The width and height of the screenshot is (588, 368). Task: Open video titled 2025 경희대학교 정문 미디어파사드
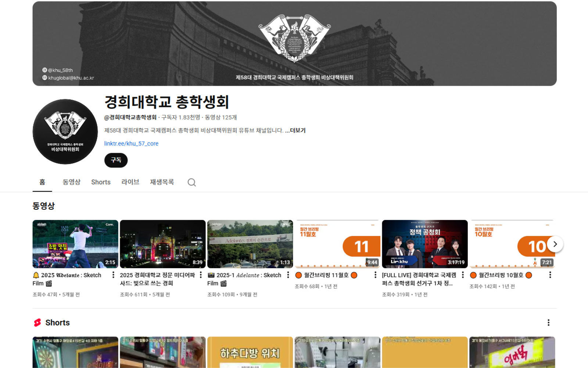[157, 279]
